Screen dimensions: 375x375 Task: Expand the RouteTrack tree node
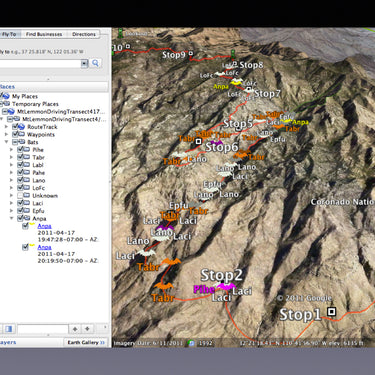[6, 127]
